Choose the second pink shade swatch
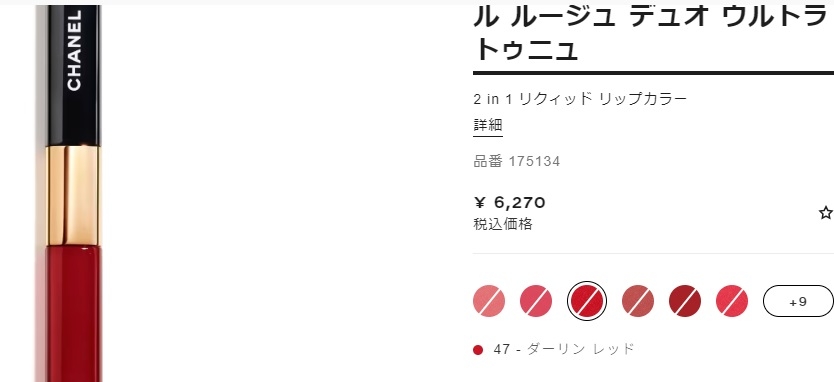This screenshot has height=382, width=834. pos(536,301)
